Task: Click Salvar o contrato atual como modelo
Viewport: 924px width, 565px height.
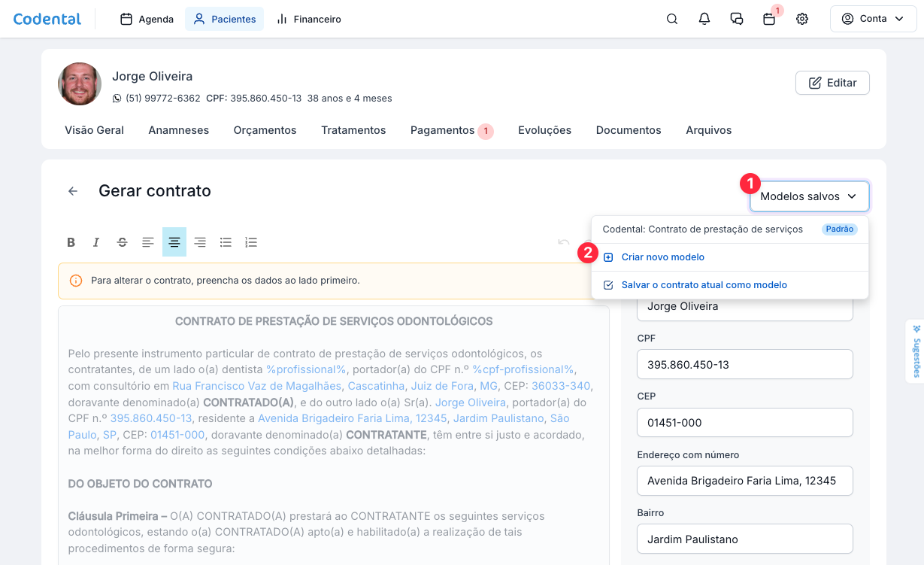Action: 704,285
